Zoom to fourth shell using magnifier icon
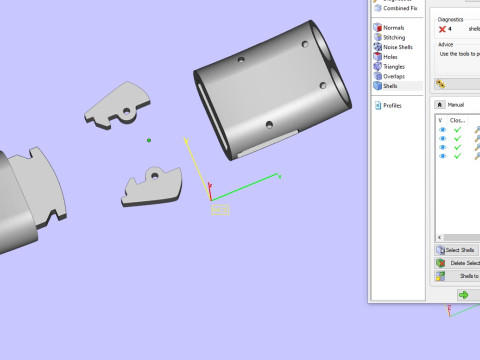This screenshot has height=360, width=480. (477, 156)
